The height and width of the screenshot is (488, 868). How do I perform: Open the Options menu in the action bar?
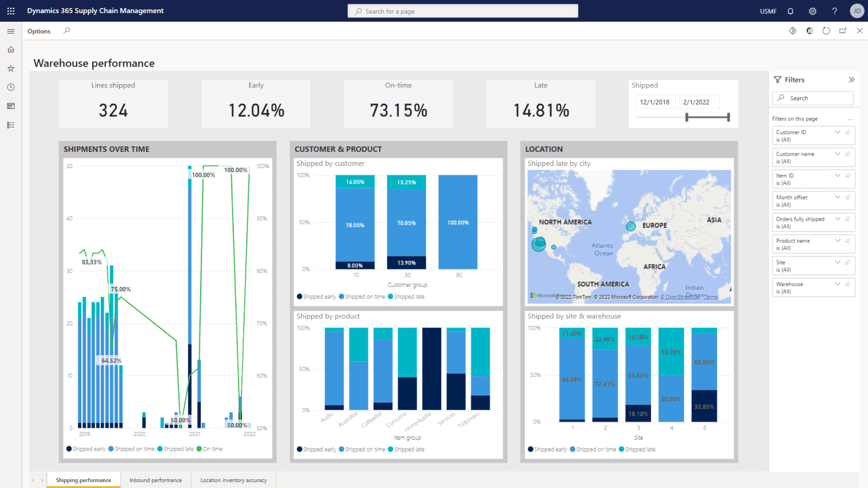[x=39, y=31]
